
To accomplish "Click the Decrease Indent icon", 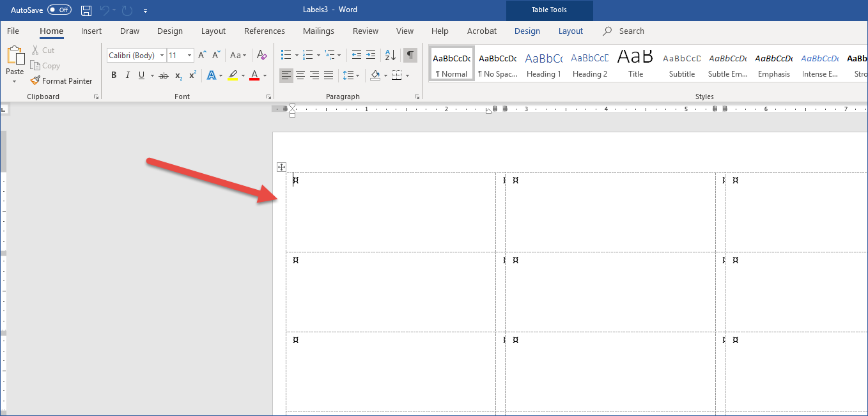I will point(357,56).
